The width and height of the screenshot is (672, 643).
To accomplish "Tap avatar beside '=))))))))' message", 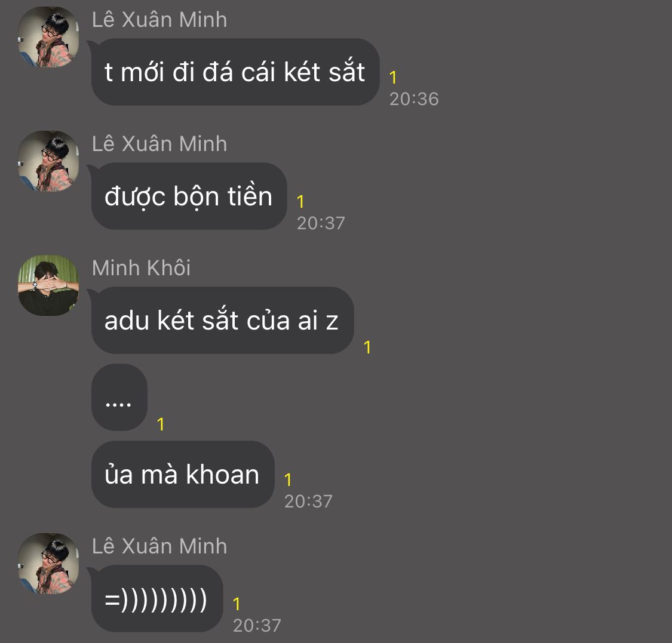I will pos(48,564).
